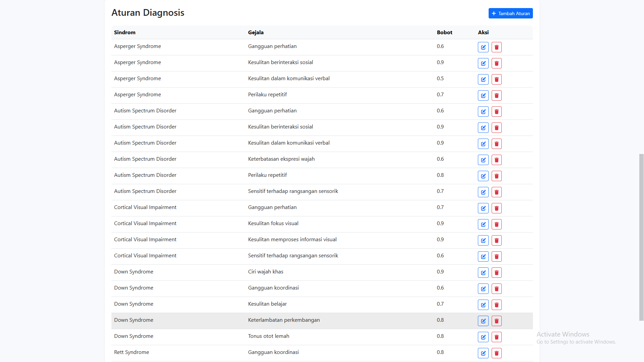Delete Autism Sensitif terhadap rangsangan sensorik rule
The image size is (644, 362).
(497, 192)
